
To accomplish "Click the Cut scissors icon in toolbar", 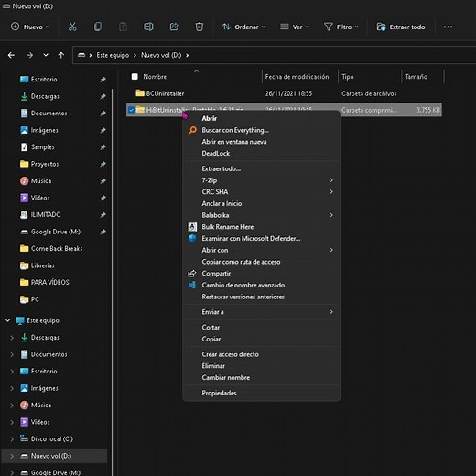I will point(72,27).
